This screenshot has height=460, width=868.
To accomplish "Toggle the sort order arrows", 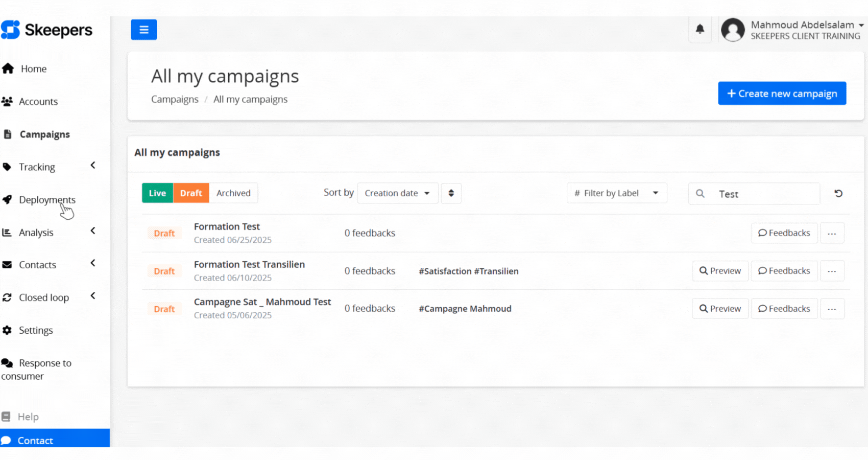I will [451, 193].
